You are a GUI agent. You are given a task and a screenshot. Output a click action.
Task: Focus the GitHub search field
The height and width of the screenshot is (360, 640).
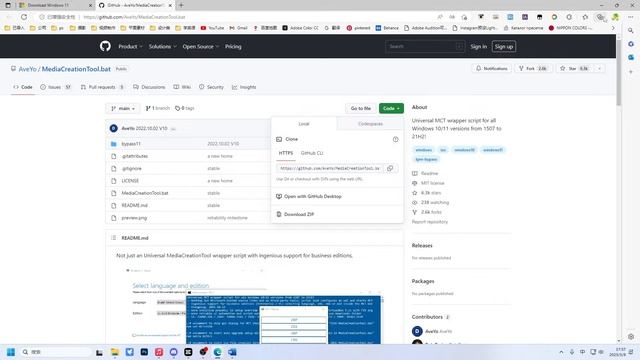pyautogui.click(x=424, y=47)
